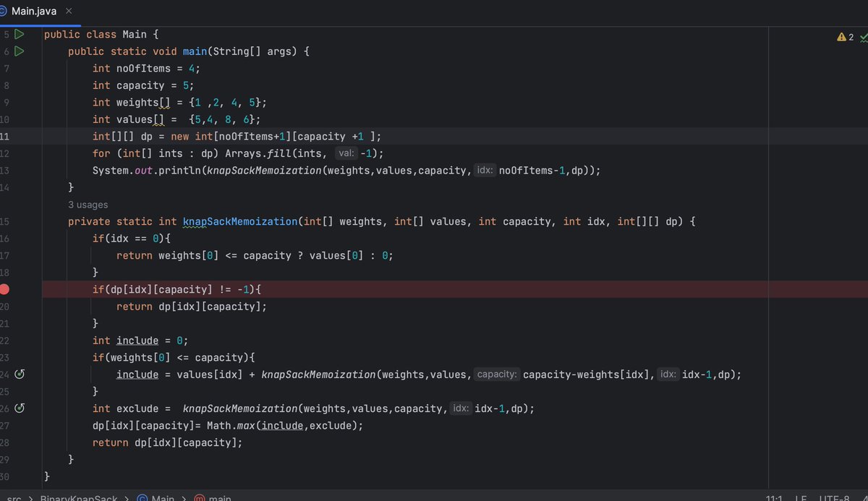Screen dimensions: 868x501
Task: Click 'Arrays.fill' on line 12
Action: tap(258, 153)
